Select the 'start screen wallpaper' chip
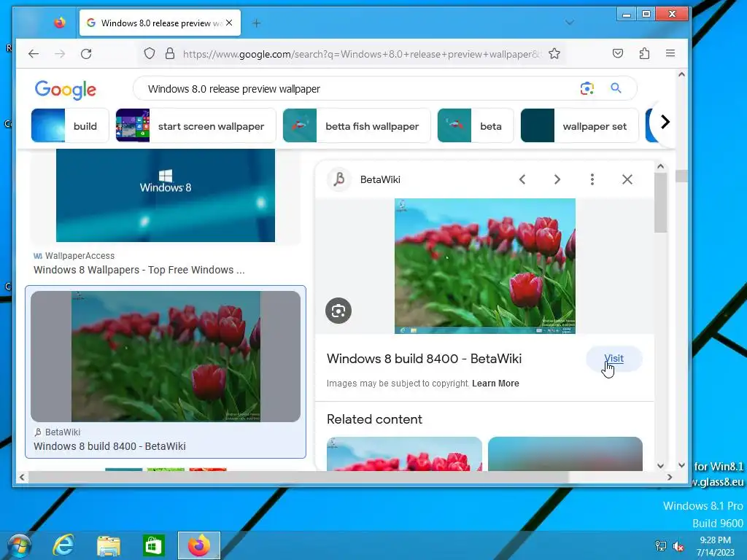 pyautogui.click(x=196, y=125)
